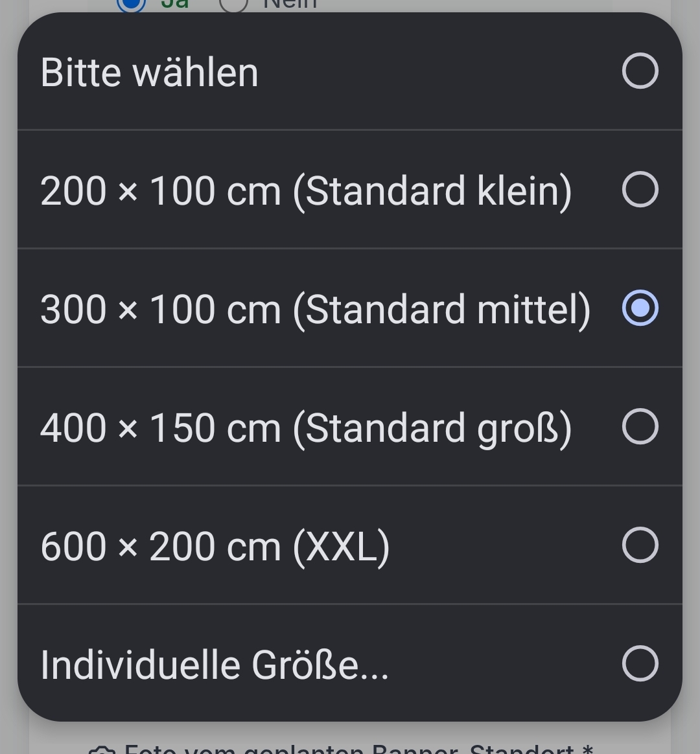The width and height of the screenshot is (700, 754).
Task: Open 'Individuelle Größe...' custom size option
Action: click(x=350, y=663)
